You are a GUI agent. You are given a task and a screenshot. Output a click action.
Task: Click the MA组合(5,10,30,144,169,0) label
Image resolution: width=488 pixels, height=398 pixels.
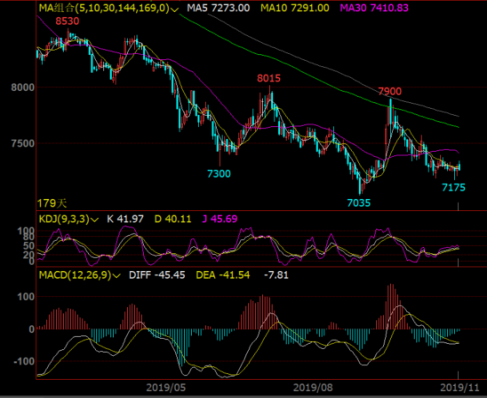104,8
